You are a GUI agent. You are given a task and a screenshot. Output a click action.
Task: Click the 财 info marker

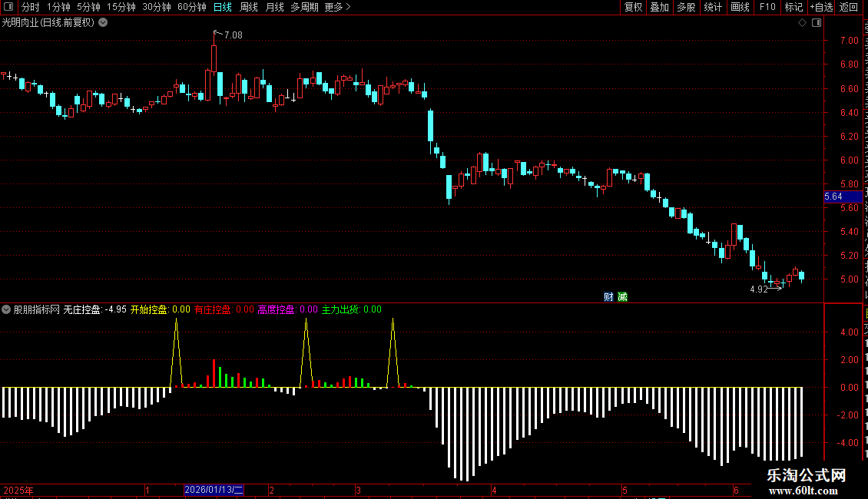point(608,297)
